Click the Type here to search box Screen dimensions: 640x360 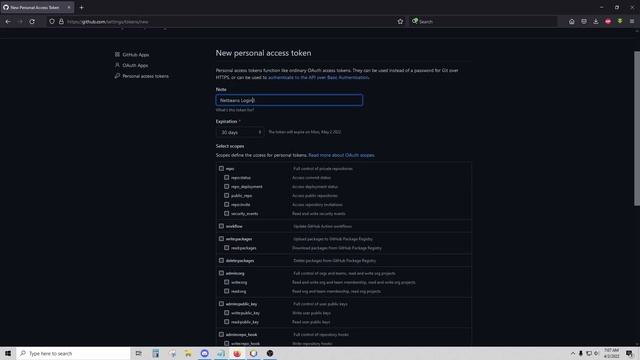click(x=73, y=353)
